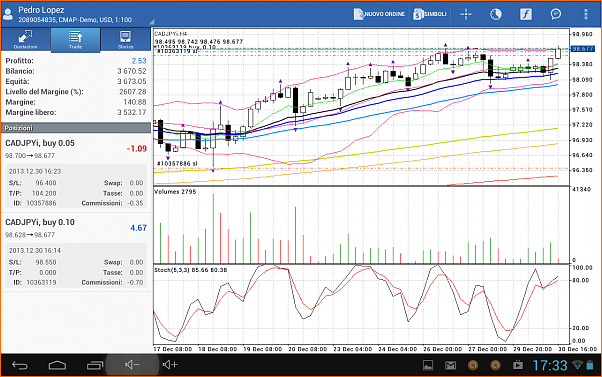
Task: Tap the Volumes 2795 indicator label
Action: [175, 191]
